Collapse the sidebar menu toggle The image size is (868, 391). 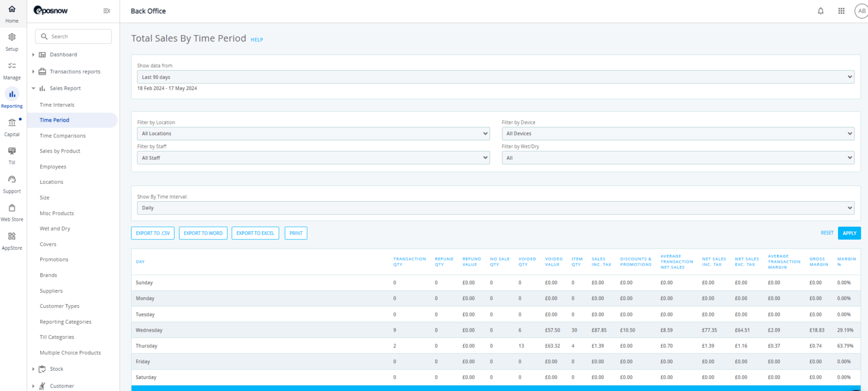pyautogui.click(x=107, y=11)
